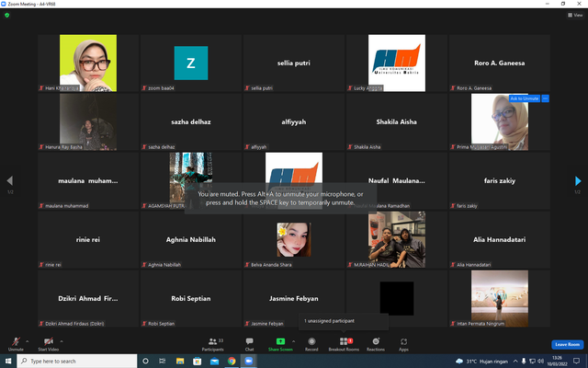Click Zoom icon in taskbar
Screen dimensions: 588x368
249,361
